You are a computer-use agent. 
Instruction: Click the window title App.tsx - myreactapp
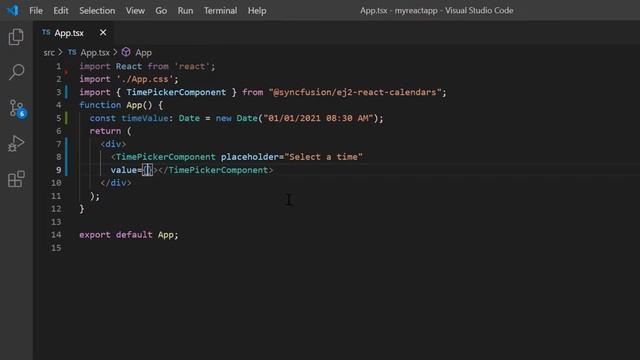point(436,11)
